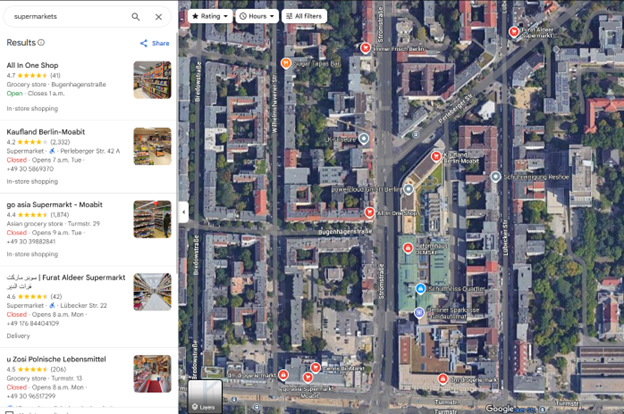Viewport: 624px width, 414px height.
Task: Select the Schultheiss Quartier shopping pin
Action: [x=420, y=289]
